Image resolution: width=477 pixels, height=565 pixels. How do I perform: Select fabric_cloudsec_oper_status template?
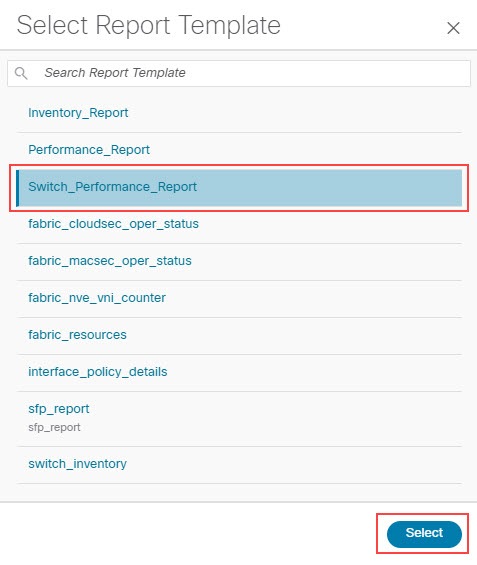click(113, 224)
